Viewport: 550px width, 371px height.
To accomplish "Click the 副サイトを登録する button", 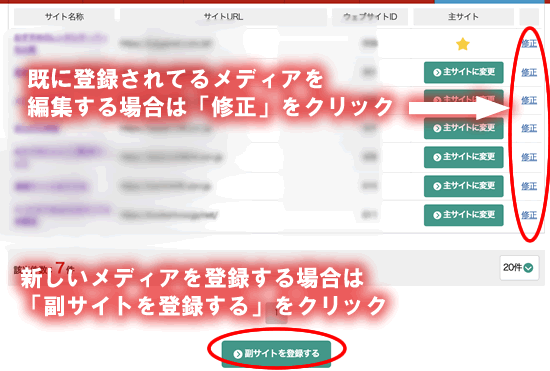I will 276,354.
